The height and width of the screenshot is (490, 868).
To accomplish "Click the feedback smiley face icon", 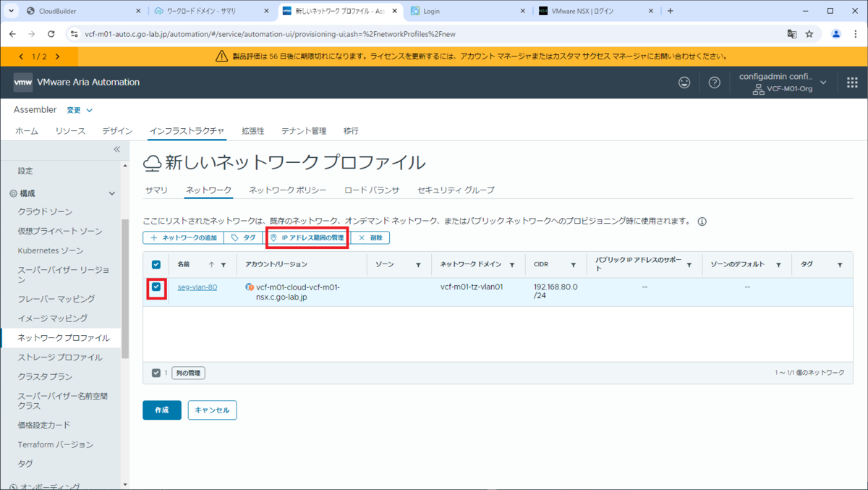I will [684, 83].
